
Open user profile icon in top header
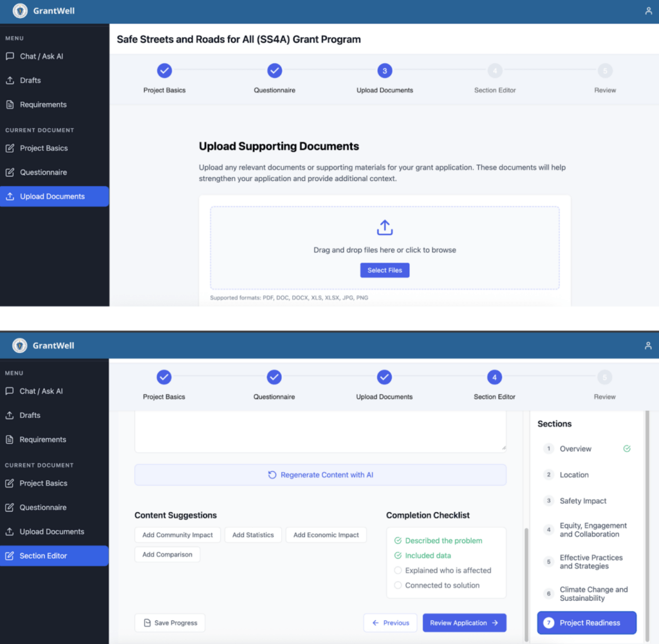(x=649, y=11)
